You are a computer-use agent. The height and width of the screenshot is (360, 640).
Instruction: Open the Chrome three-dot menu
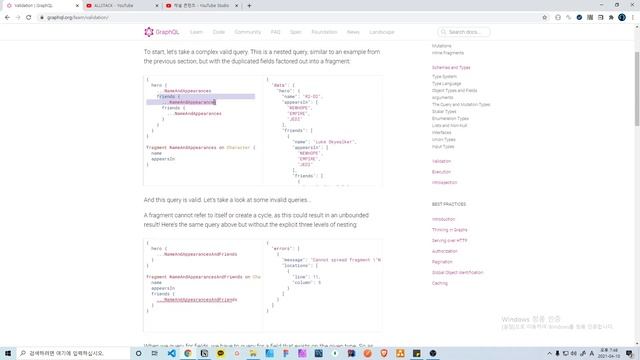coord(633,18)
